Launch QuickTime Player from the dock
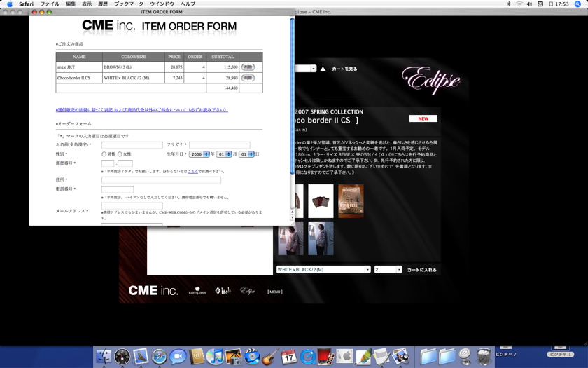Image resolution: width=588 pixels, height=368 pixels. point(307,356)
